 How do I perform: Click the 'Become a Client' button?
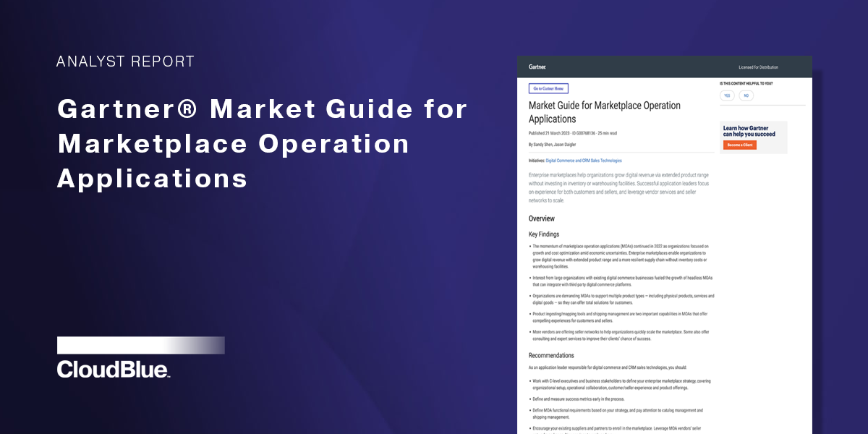pyautogui.click(x=739, y=145)
